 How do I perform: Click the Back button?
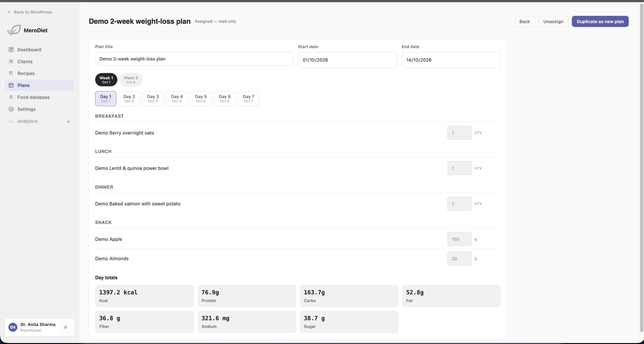click(x=524, y=21)
